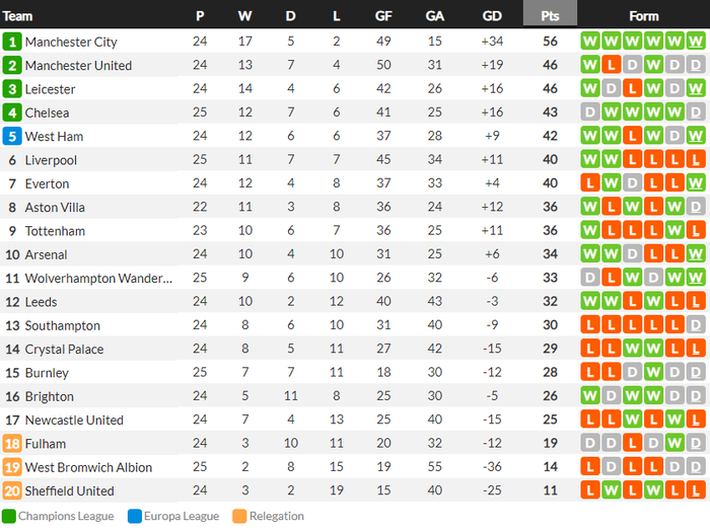Click Sheffield United's orange position 20 badge
Viewport: 710px width, 531px height.
pos(12,491)
